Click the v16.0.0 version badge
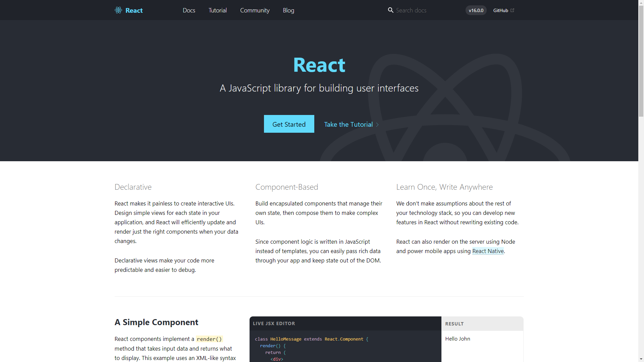Screen dimensions: 644x362 [476, 10]
